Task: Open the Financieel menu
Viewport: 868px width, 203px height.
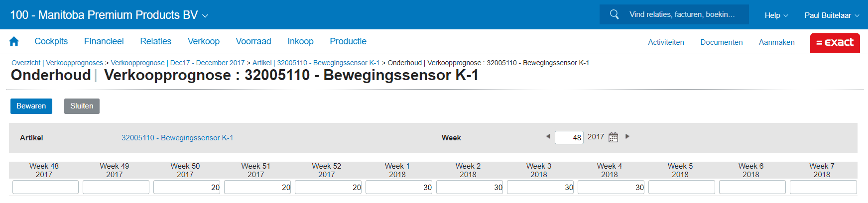Action: [104, 41]
